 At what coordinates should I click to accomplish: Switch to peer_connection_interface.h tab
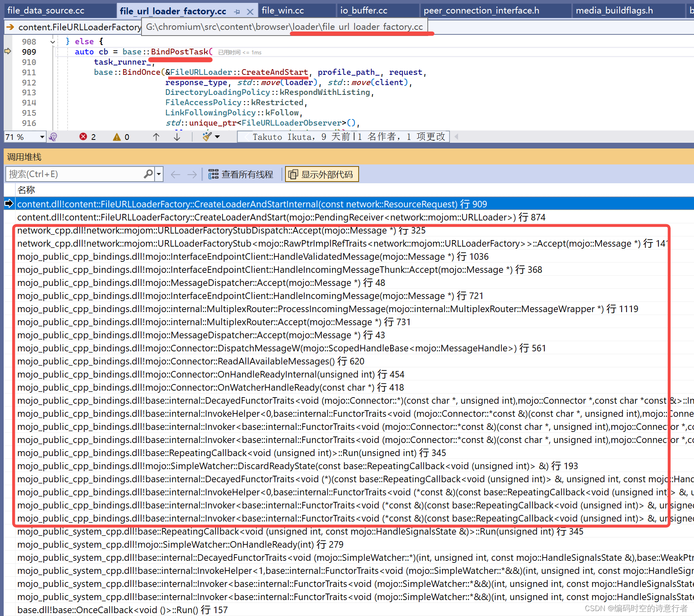click(481, 11)
